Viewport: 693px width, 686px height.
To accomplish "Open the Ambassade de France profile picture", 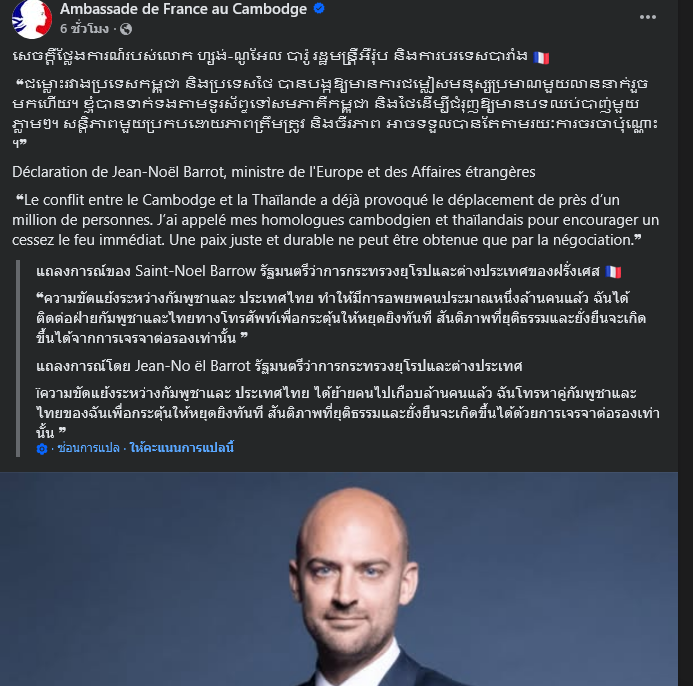I will (x=31, y=19).
